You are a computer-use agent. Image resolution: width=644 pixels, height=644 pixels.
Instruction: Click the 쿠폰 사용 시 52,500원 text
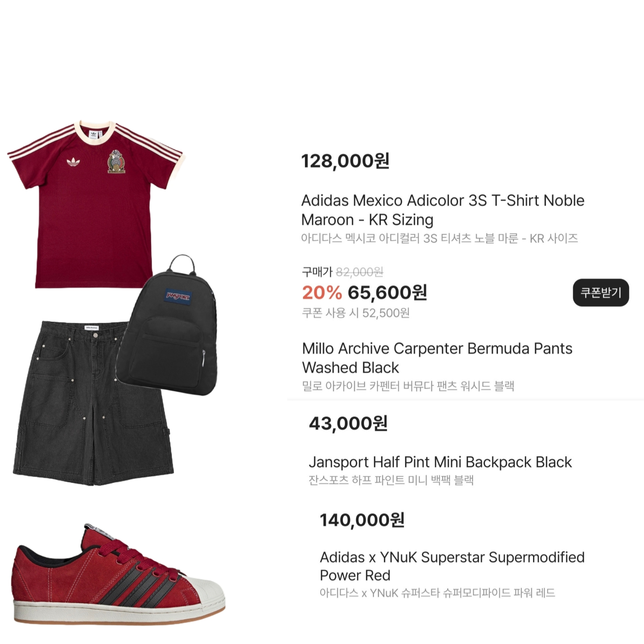tap(356, 313)
